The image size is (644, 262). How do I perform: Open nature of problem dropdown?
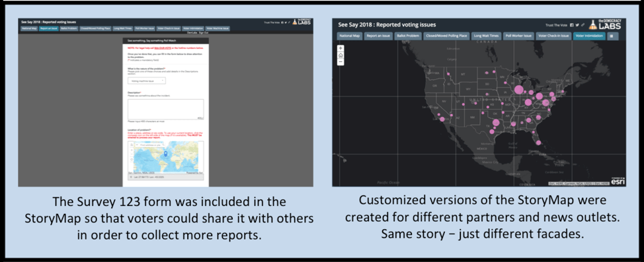(147, 81)
